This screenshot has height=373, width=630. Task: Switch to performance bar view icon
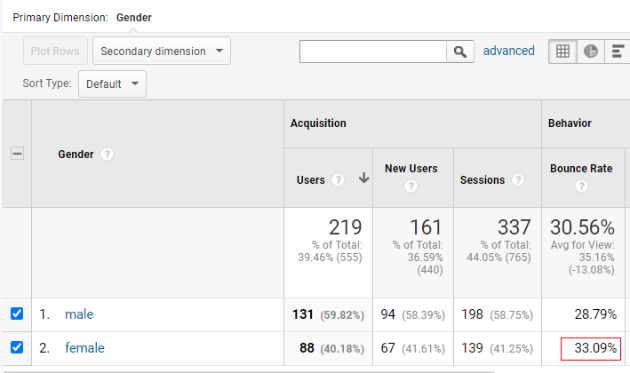pos(618,51)
